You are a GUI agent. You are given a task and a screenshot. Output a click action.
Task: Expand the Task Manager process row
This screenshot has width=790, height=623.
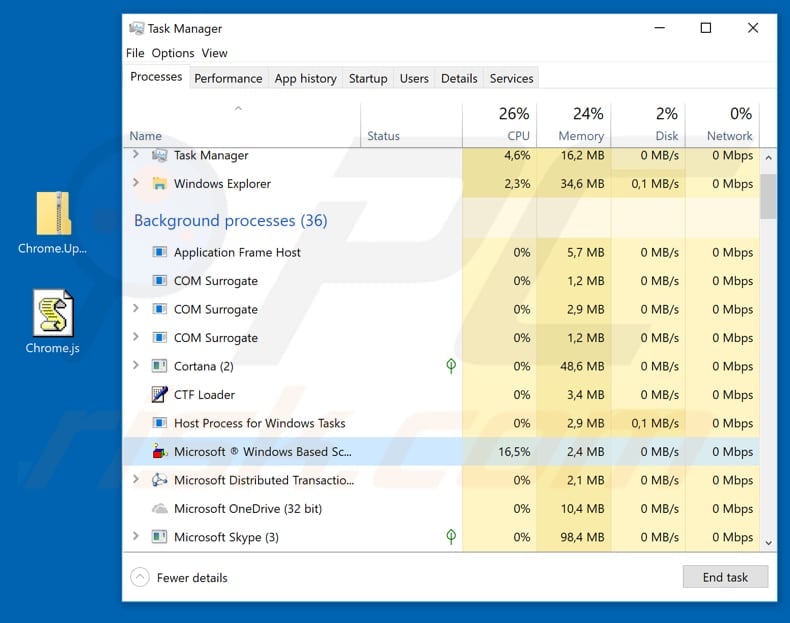coord(136,154)
